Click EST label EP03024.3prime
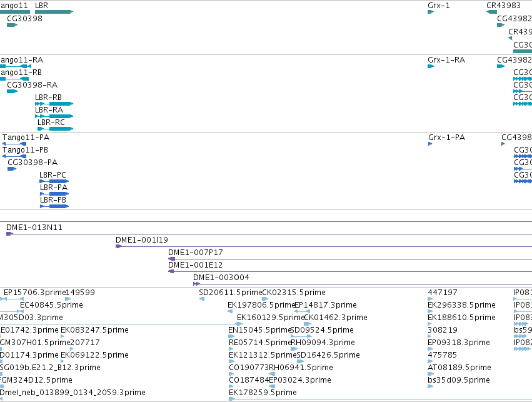532x402 pixels. click(300, 380)
